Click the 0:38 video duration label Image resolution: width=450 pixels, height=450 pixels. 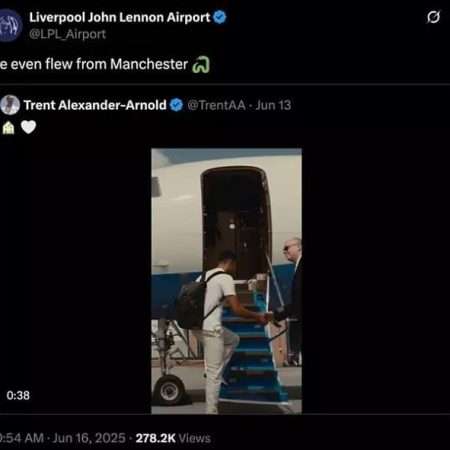tap(18, 395)
